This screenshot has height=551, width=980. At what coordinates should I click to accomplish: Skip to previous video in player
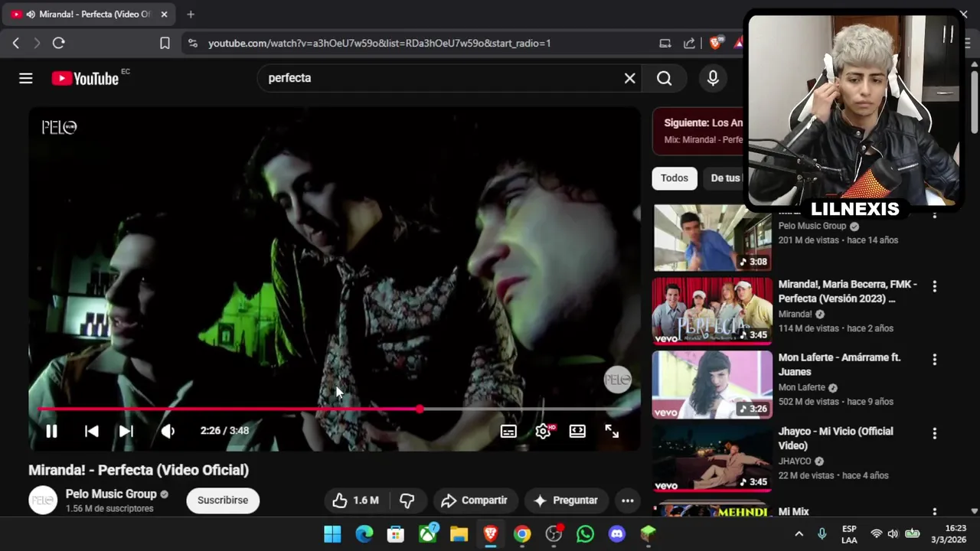point(92,431)
